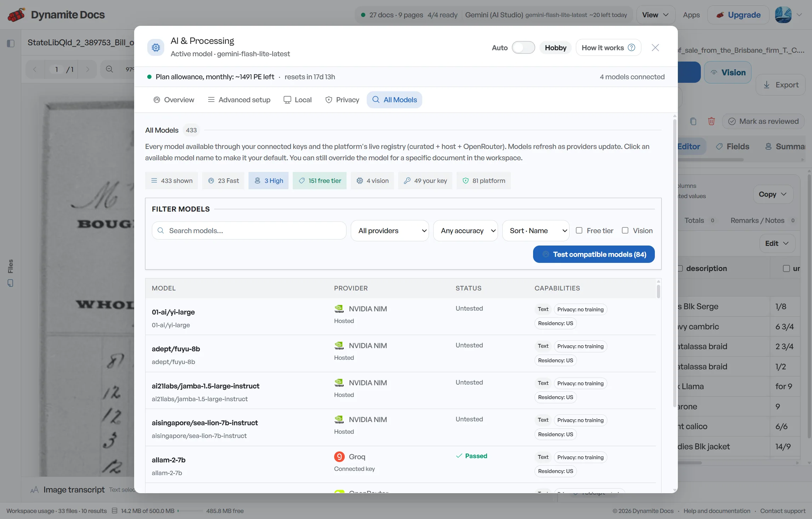Screen dimensions: 812x519
Task: Click the Fields tag icon
Action: (719, 146)
